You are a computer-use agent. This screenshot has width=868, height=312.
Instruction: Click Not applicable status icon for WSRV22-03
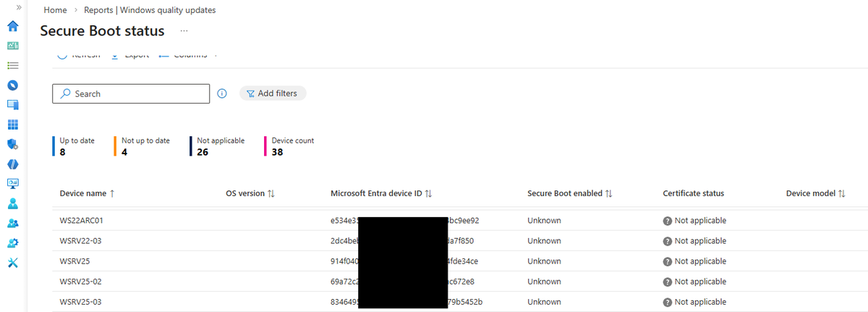coord(667,241)
